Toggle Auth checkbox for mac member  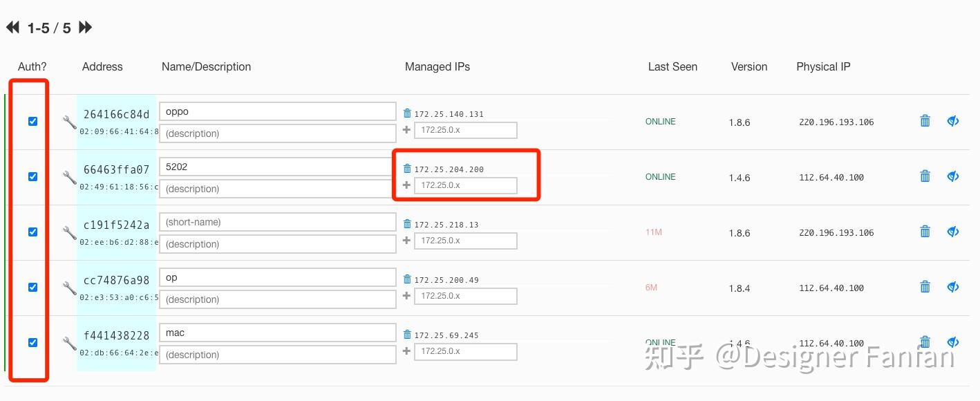tap(32, 342)
